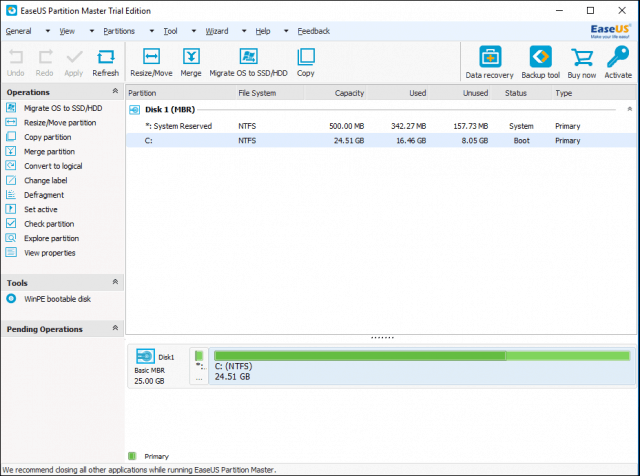Viewport: 640px width, 476px height.
Task: Choose Merge partition in Operations
Action: [49, 151]
